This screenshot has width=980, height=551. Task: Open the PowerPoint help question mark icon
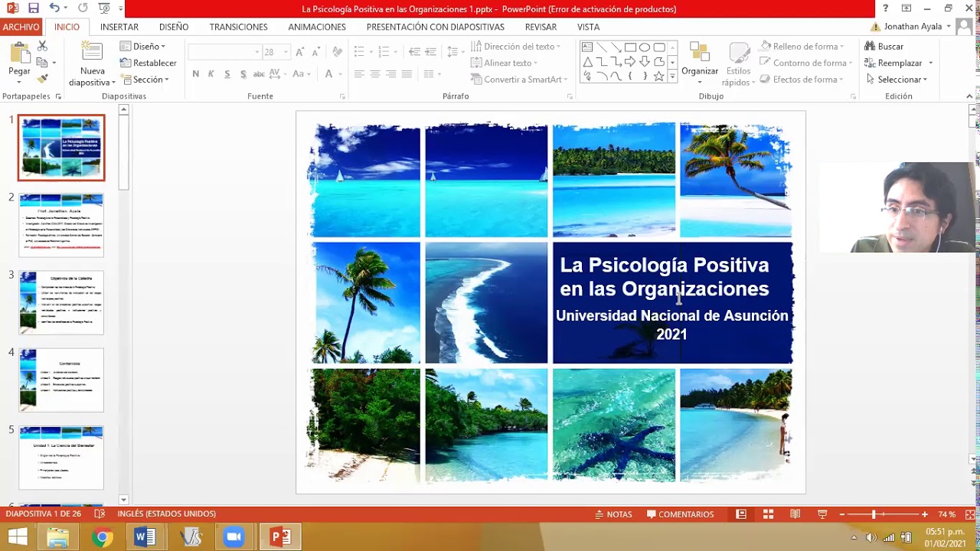pos(886,8)
